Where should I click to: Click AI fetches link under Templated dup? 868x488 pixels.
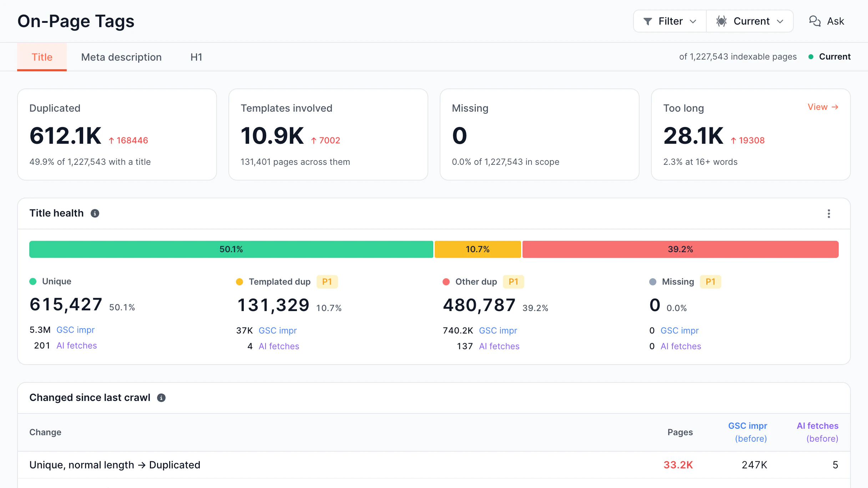pos(279,346)
